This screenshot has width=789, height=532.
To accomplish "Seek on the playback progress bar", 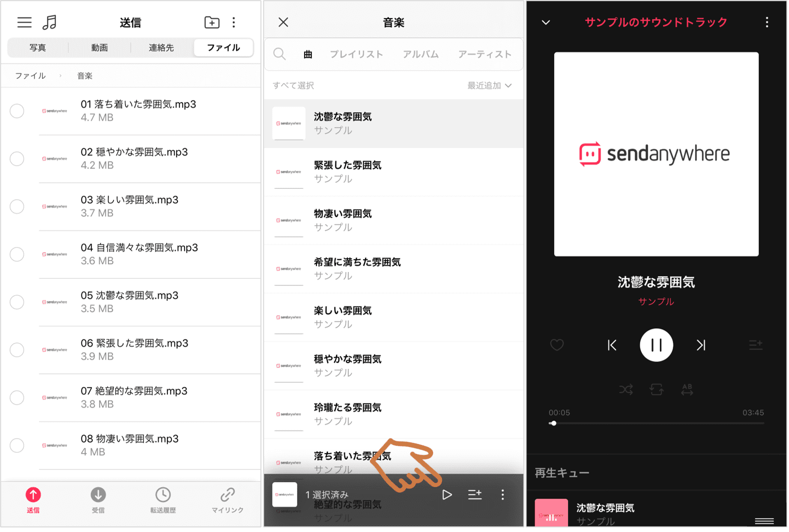I will click(656, 423).
